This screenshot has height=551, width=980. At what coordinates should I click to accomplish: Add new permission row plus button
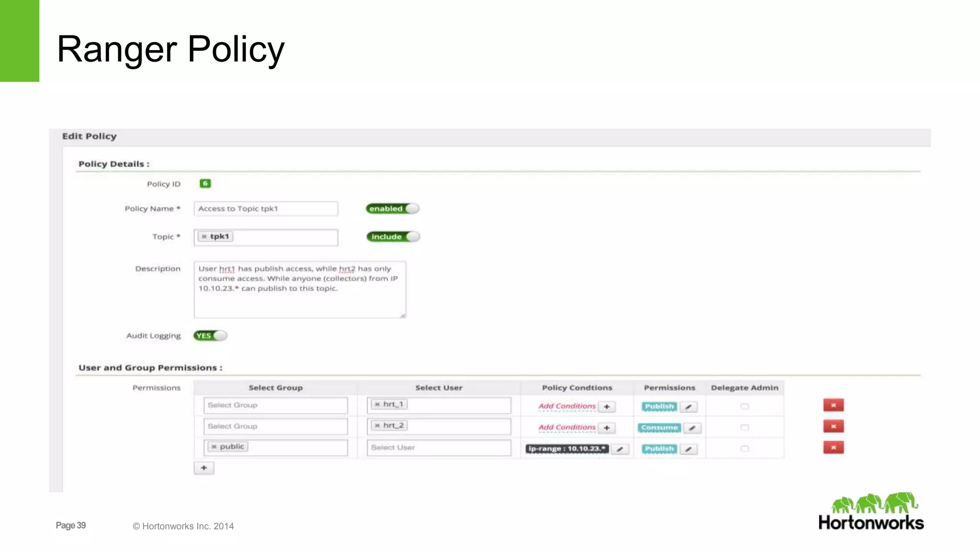(x=204, y=468)
